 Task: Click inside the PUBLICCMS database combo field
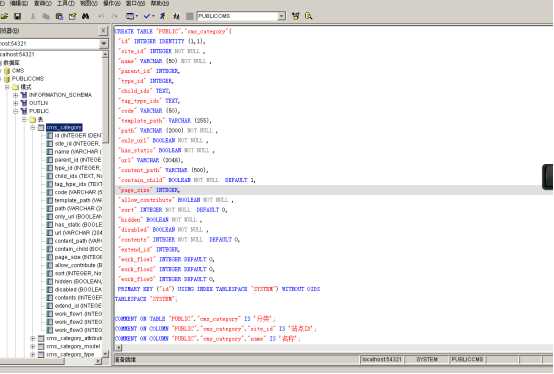tap(237, 16)
